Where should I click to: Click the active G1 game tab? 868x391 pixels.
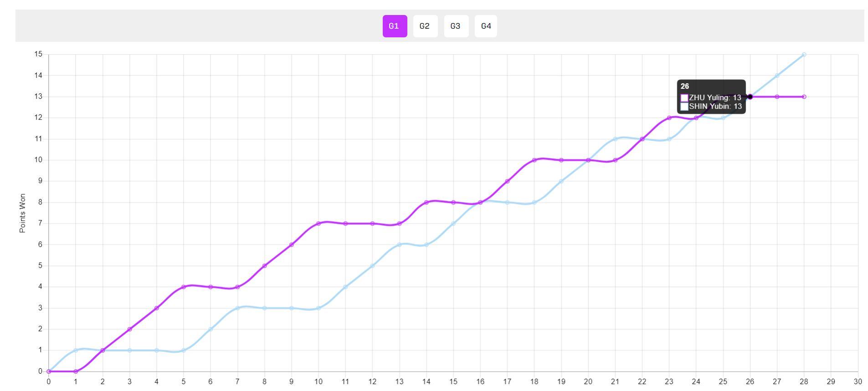coord(394,26)
